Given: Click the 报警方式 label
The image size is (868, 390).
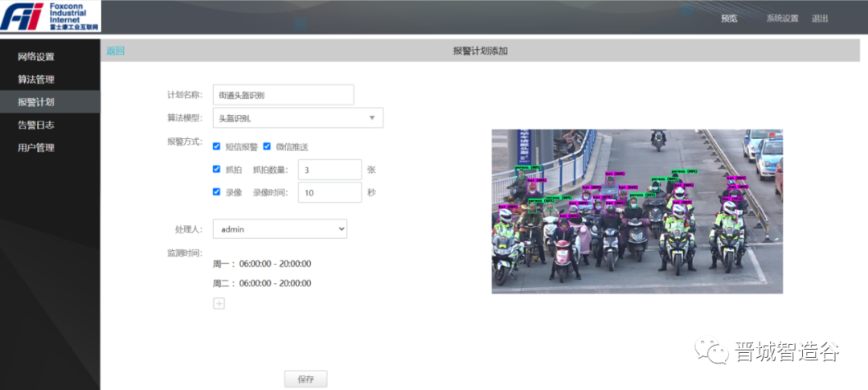Looking at the screenshot, I should [185, 141].
